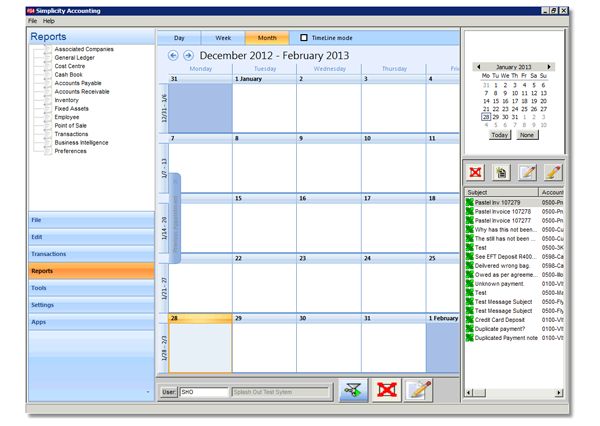Open the File menu
The height and width of the screenshot is (426, 600).
click(33, 21)
